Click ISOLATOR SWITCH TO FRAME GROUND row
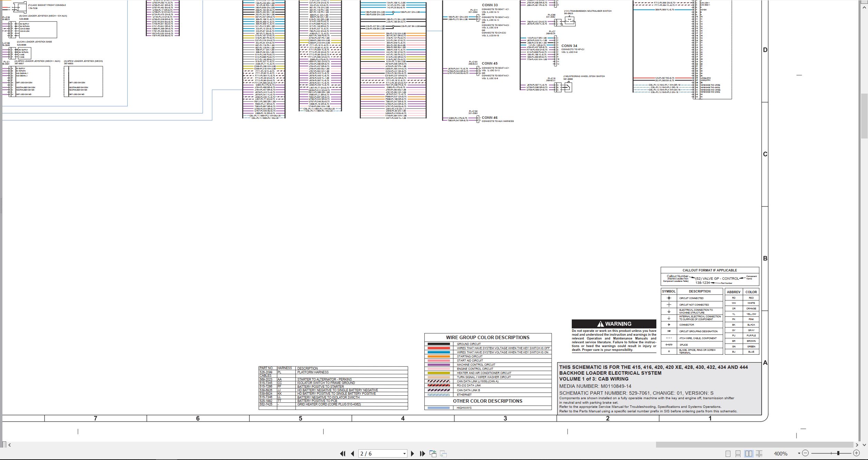Screen dimensions: 868x460 pyautogui.click(x=333, y=383)
